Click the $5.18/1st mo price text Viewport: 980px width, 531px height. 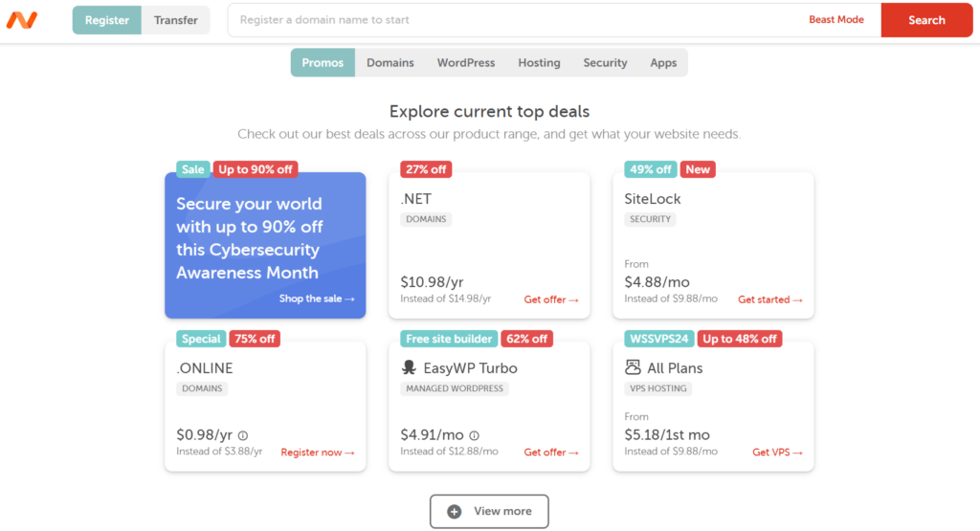[x=667, y=434]
